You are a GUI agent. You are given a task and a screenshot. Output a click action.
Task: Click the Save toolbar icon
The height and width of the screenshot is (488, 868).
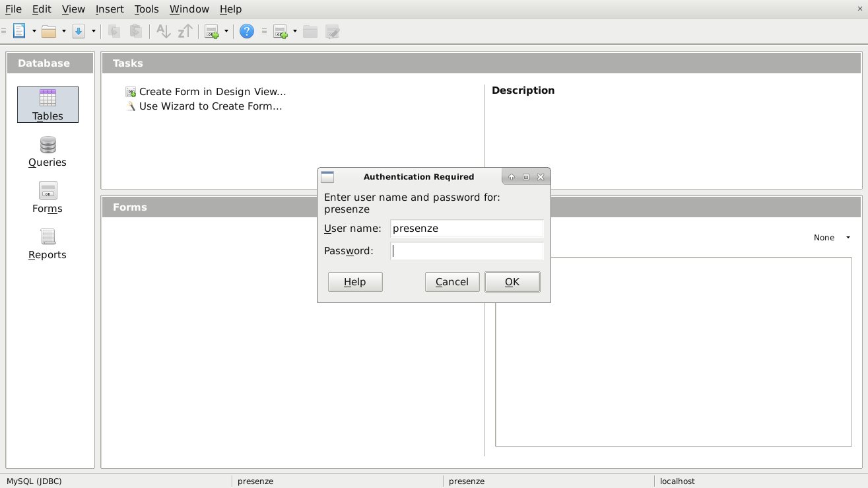(78, 31)
